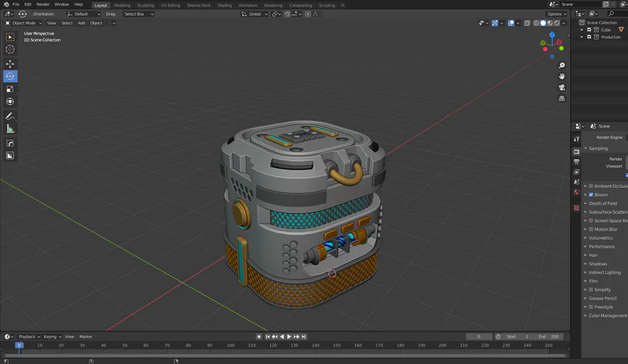Enable Motion Blur checkbox
This screenshot has width=628, height=364.
(x=591, y=229)
